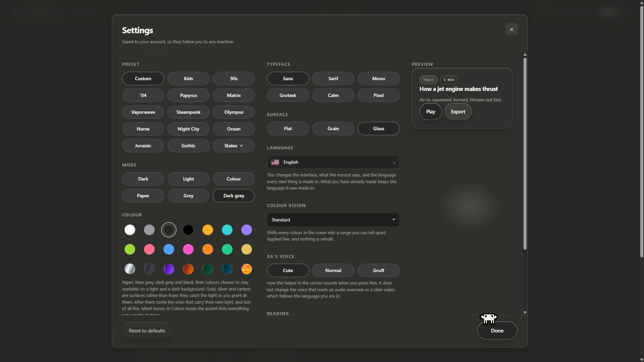The image size is (644, 362).
Task: Pick the magenta colour swatch
Action: [188, 249]
